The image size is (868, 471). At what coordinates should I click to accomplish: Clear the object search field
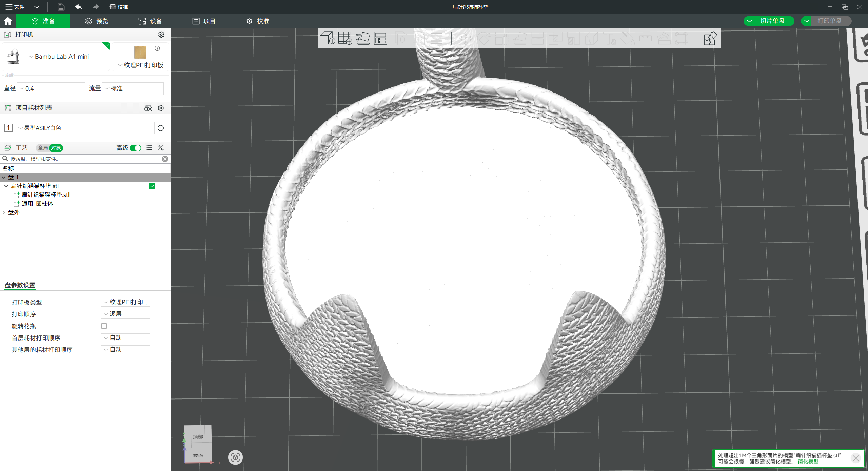tap(165, 159)
